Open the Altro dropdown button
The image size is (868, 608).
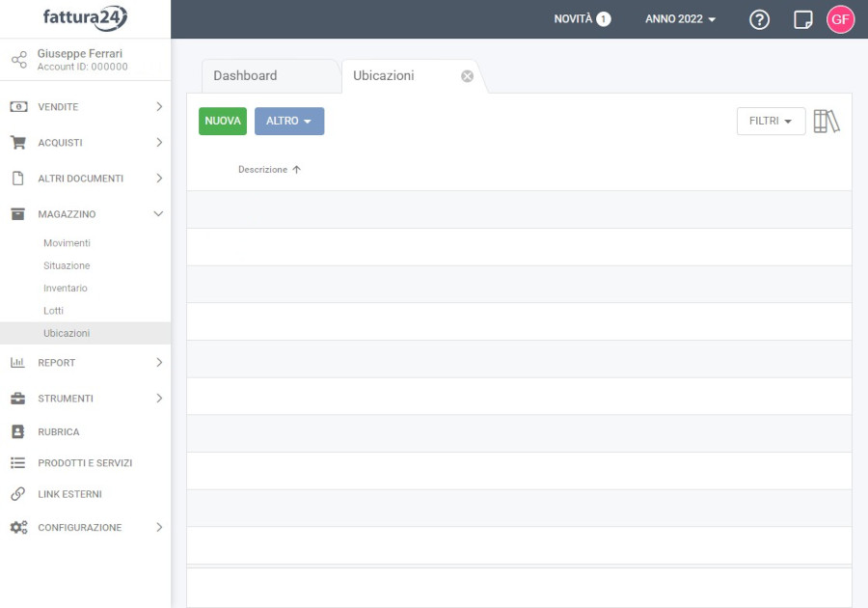click(x=289, y=122)
